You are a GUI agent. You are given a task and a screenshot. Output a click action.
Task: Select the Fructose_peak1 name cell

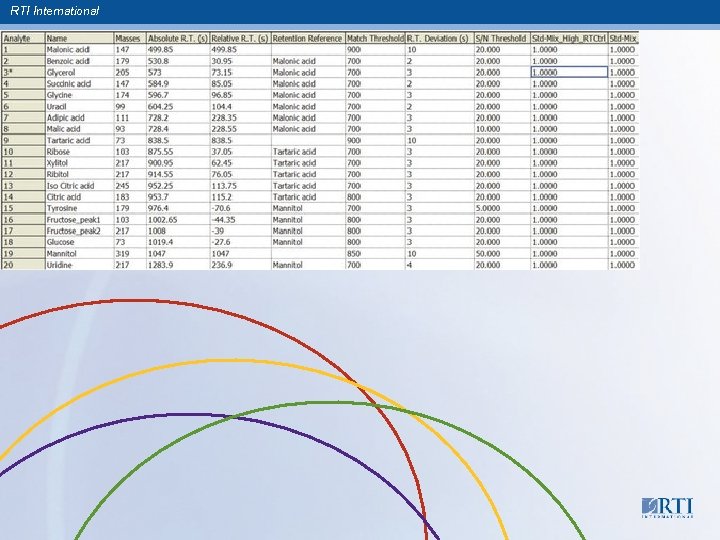pos(79,219)
